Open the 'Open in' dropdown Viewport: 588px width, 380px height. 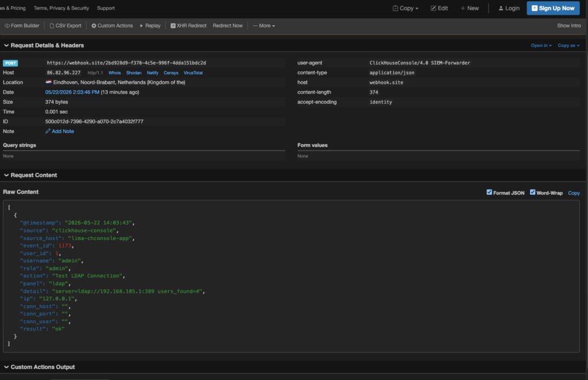pos(541,45)
